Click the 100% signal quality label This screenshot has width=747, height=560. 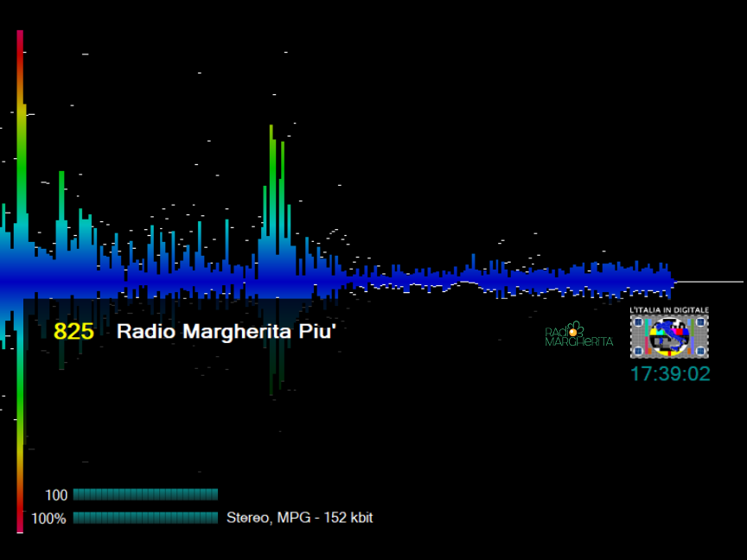click(48, 519)
